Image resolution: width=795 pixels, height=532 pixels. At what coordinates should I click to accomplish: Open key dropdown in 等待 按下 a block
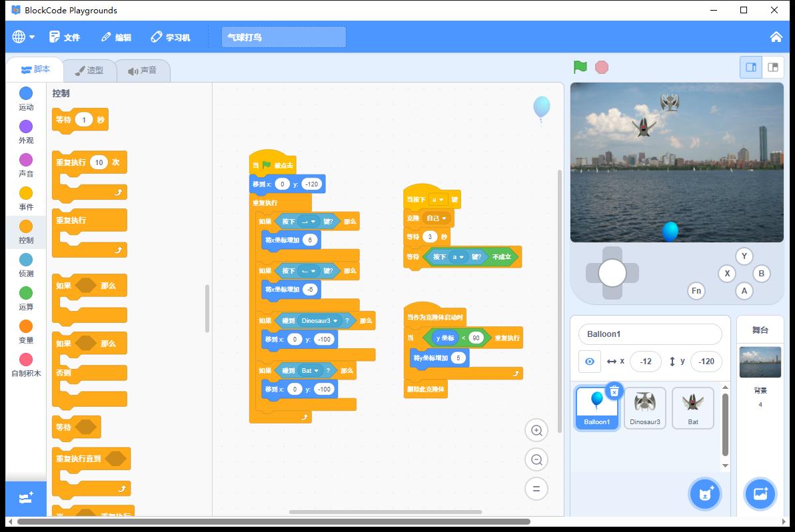(457, 257)
